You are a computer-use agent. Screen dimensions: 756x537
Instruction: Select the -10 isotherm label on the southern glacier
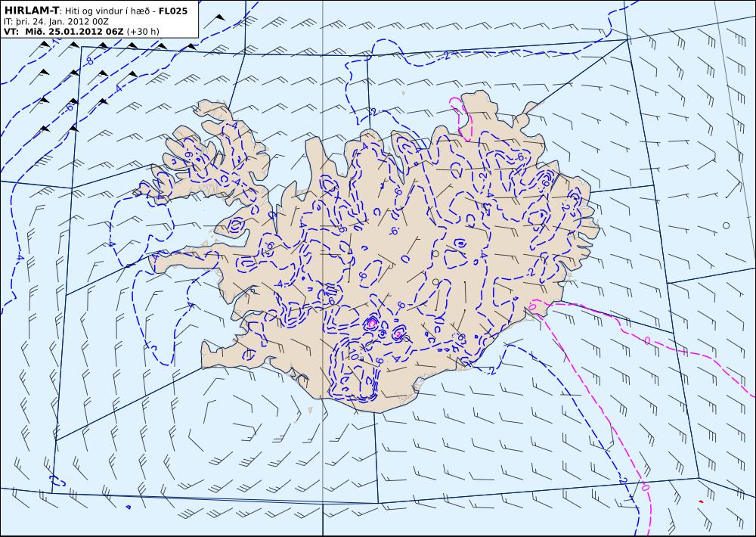coord(353,356)
